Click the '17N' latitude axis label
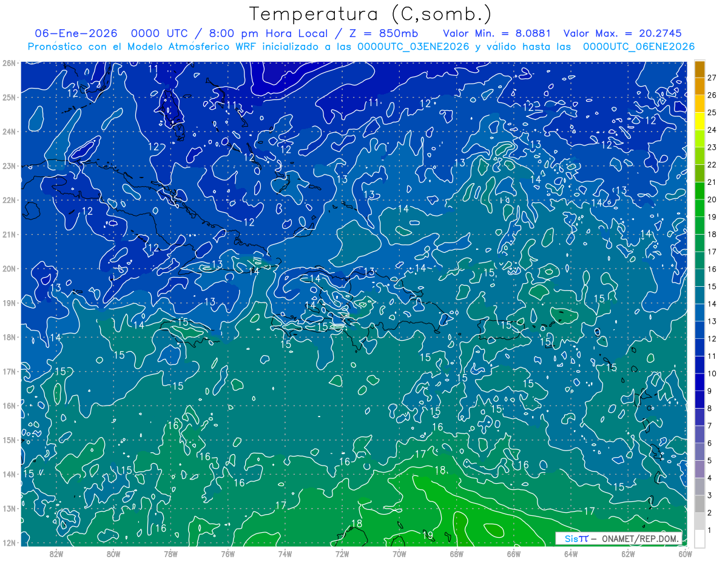 point(9,371)
